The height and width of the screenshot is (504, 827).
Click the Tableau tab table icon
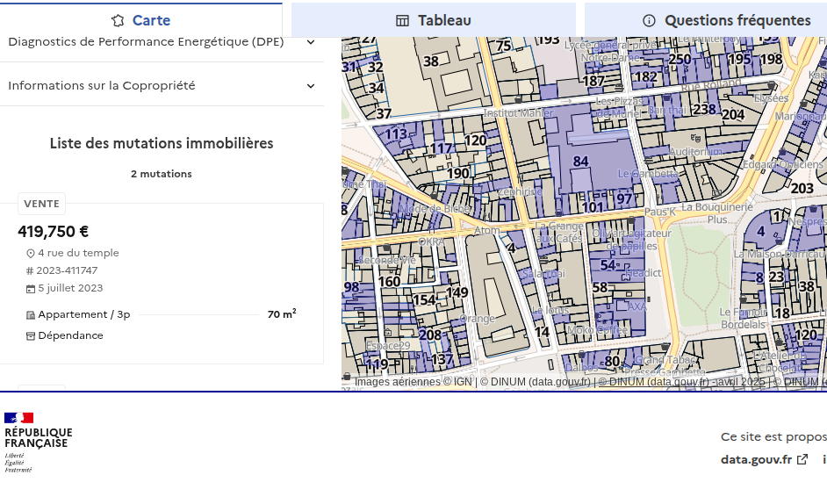click(402, 20)
